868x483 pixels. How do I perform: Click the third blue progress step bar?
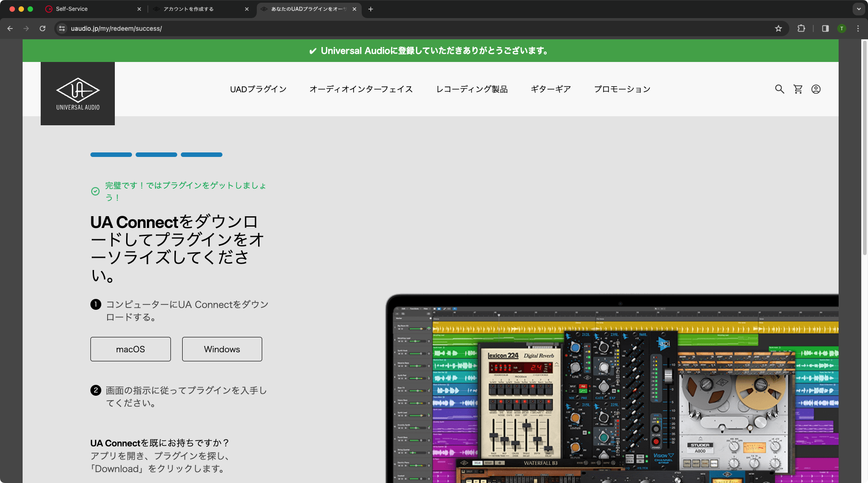pyautogui.click(x=202, y=155)
